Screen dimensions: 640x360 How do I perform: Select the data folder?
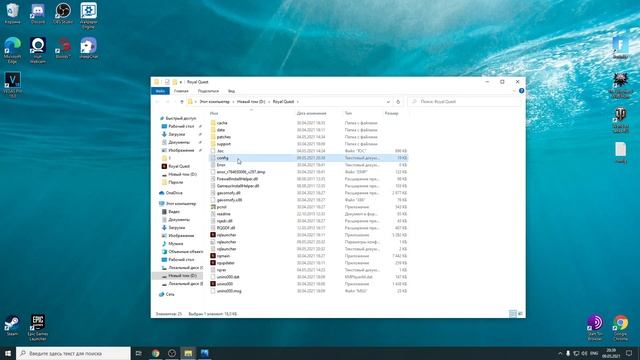221,130
